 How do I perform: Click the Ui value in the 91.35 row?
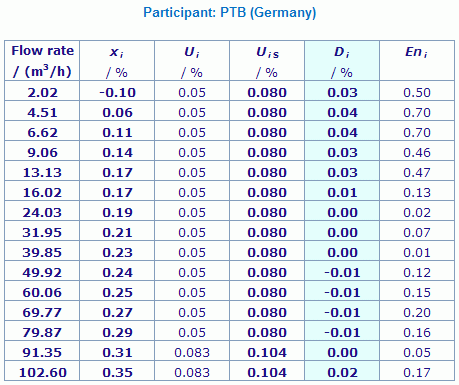(192, 351)
